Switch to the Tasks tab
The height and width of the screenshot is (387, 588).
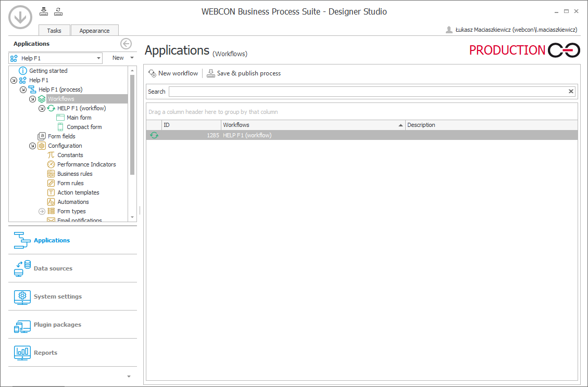point(54,31)
